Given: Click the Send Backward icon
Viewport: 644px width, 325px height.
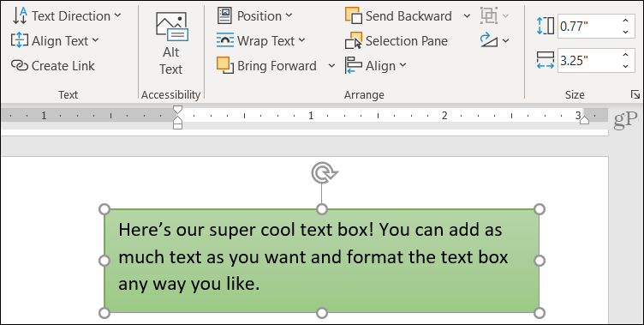Looking at the screenshot, I should coord(354,15).
